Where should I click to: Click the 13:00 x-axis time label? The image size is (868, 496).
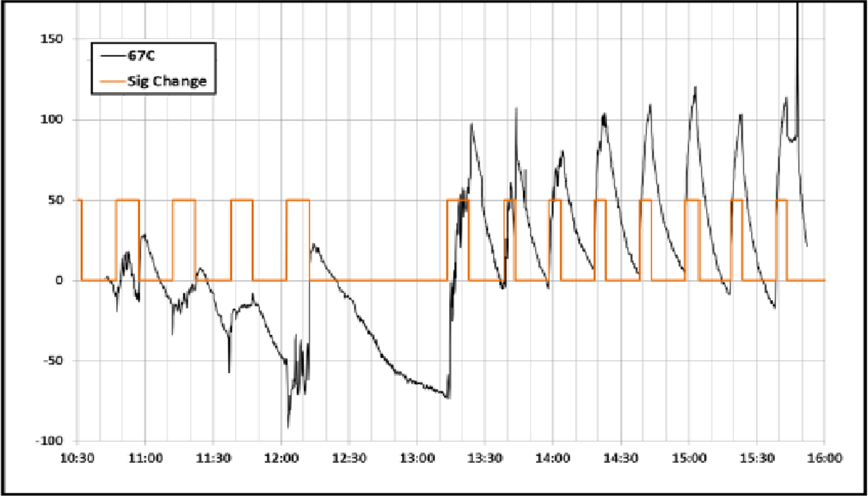[417, 458]
